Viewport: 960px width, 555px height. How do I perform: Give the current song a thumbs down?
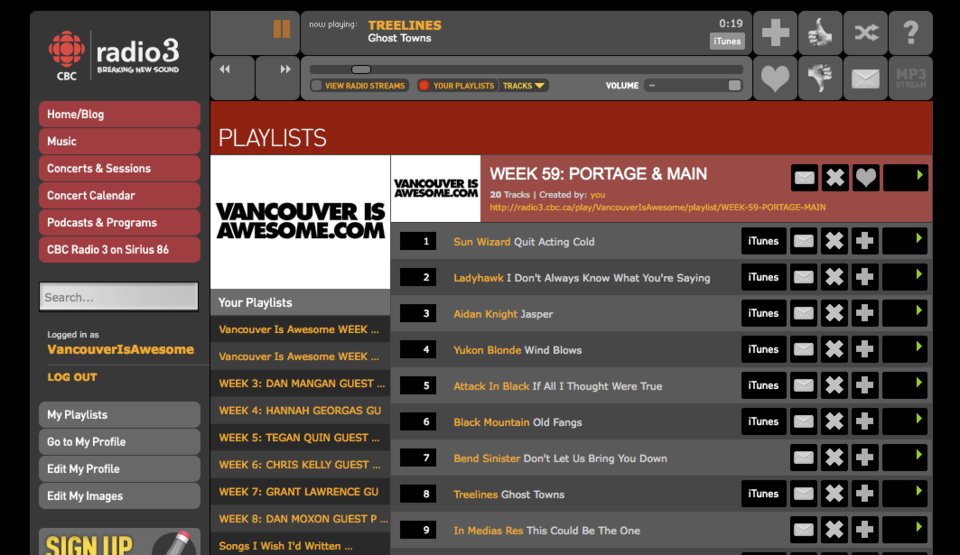(x=820, y=78)
